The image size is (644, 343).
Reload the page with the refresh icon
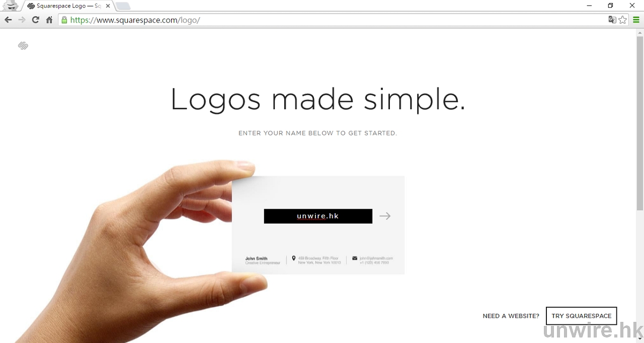(x=35, y=20)
